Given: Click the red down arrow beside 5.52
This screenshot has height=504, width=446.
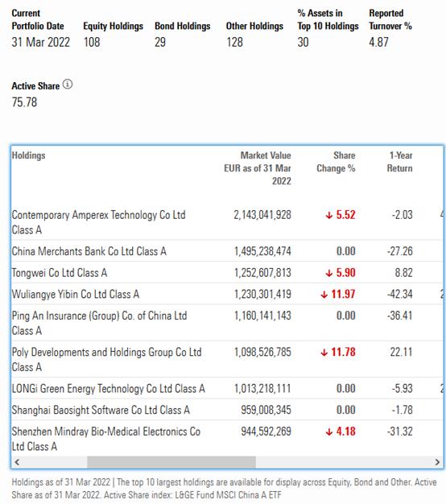Looking at the screenshot, I should pyautogui.click(x=329, y=215).
